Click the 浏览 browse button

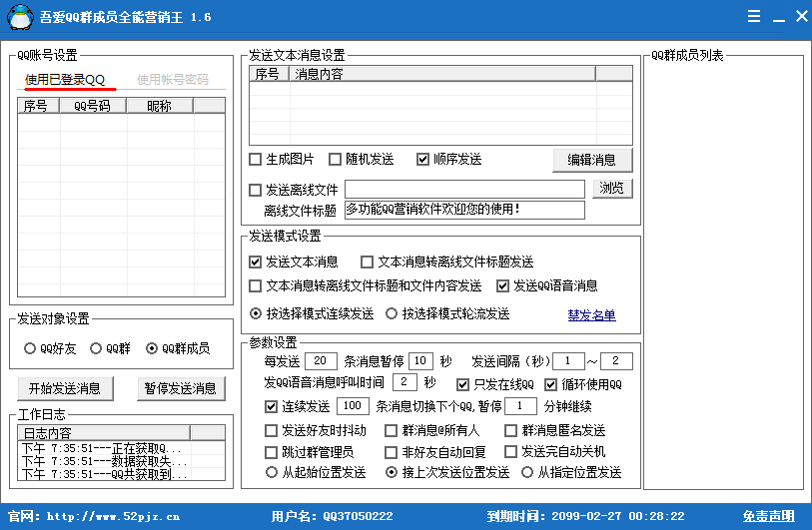pos(612,189)
